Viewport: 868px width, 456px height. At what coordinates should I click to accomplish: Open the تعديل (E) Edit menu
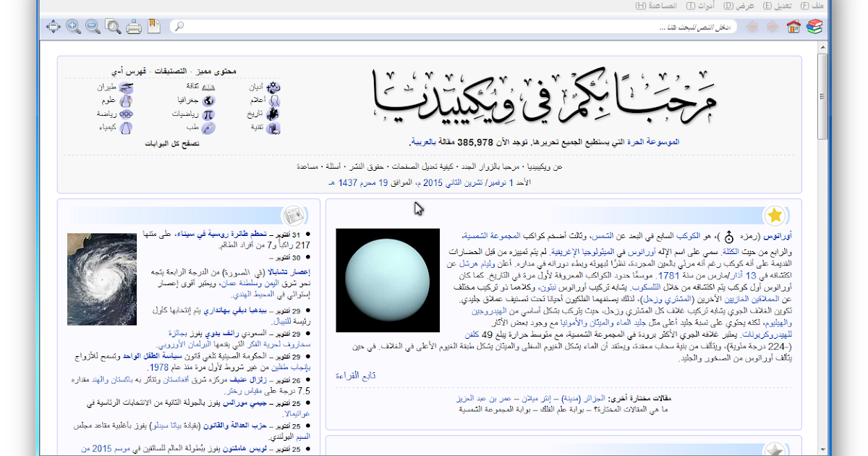click(x=777, y=6)
